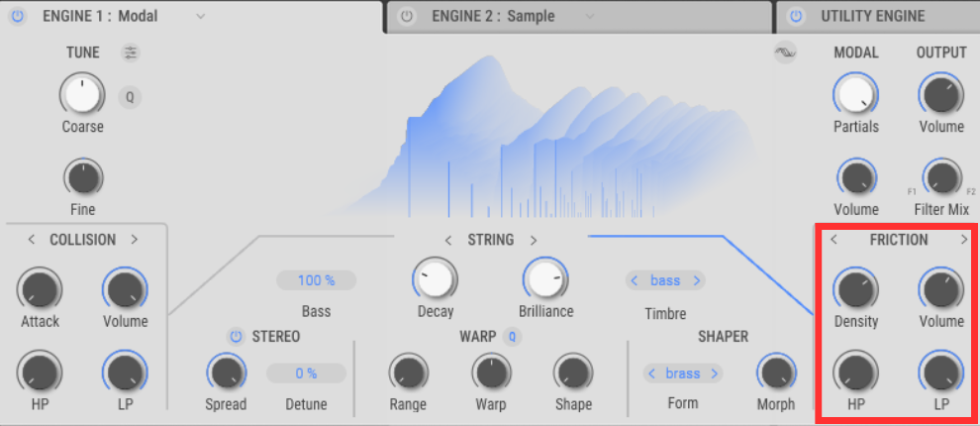Click the Friction Volume knob

click(941, 289)
